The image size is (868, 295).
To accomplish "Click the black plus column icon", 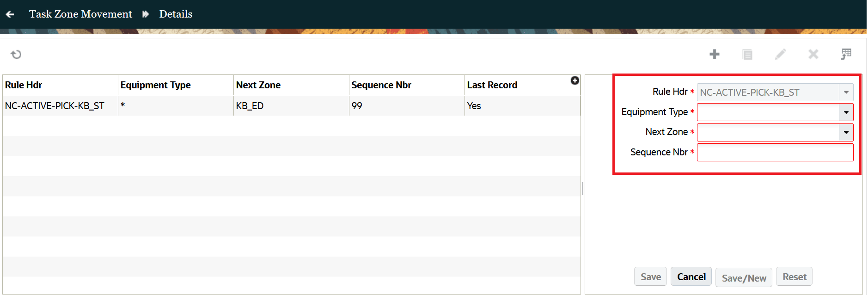I will pyautogui.click(x=575, y=80).
